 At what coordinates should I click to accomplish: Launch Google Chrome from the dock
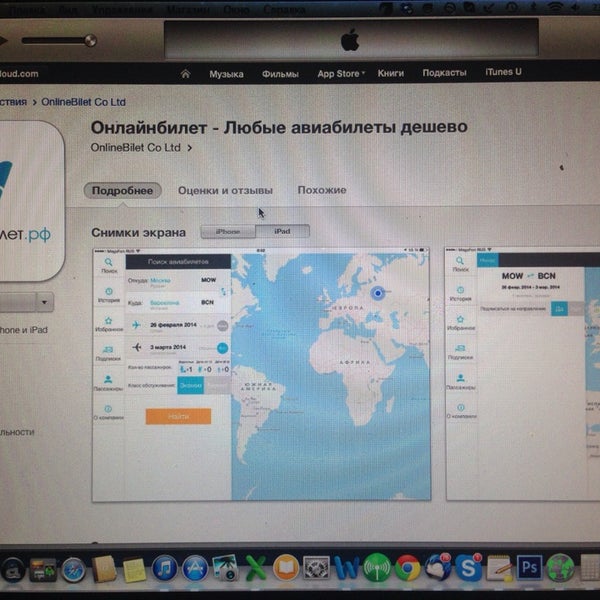(x=408, y=568)
